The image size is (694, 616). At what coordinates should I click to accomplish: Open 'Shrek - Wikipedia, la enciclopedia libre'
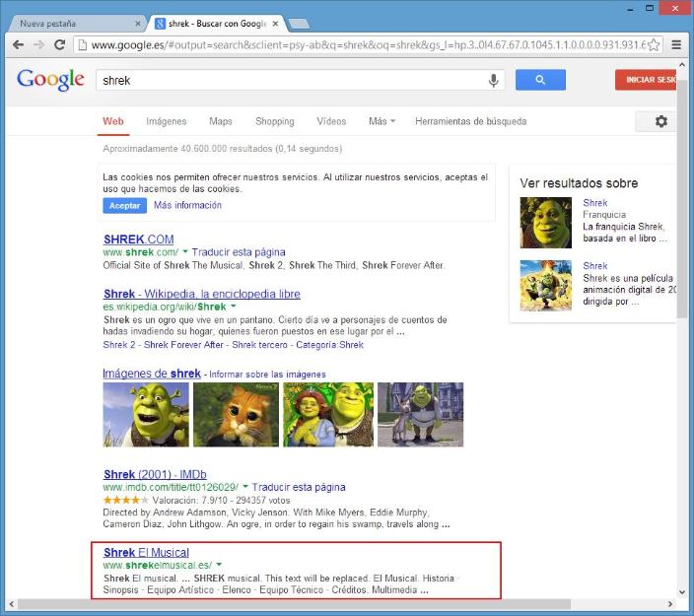pos(202,294)
